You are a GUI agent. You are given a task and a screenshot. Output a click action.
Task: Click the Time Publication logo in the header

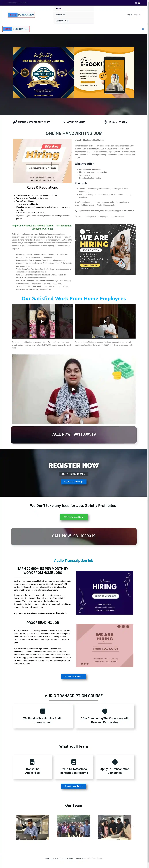[x=21, y=14]
